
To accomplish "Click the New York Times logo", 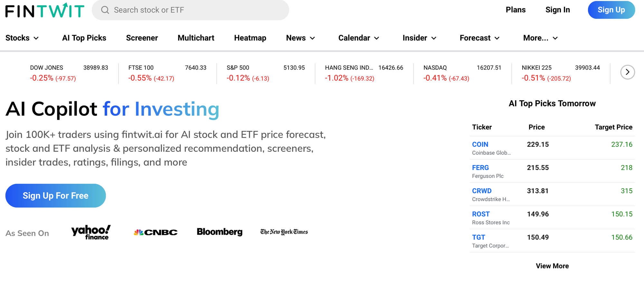I will (284, 232).
